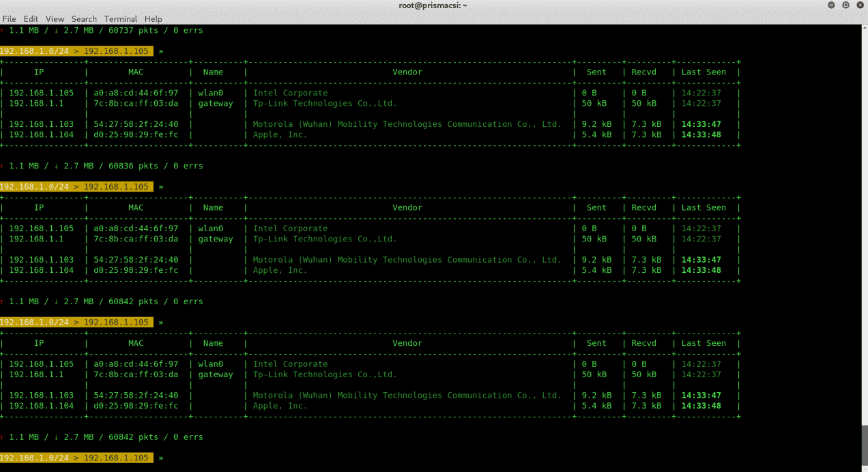Open the Terminal menu
This screenshot has height=472, width=868.
coord(120,18)
